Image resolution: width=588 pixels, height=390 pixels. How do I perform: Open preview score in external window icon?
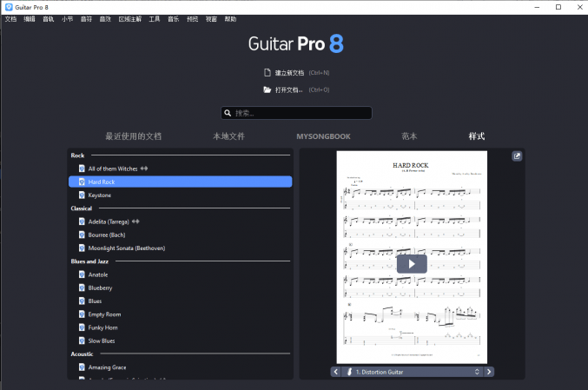[x=517, y=156]
